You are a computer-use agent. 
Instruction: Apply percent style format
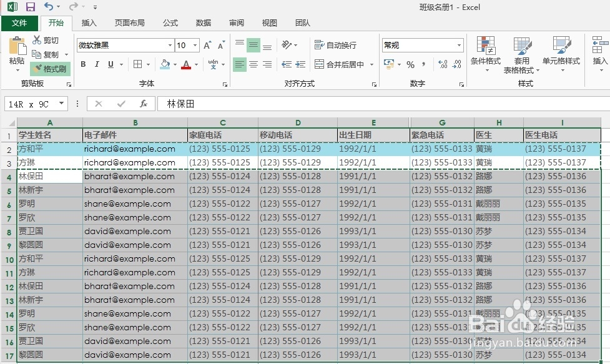(x=410, y=64)
